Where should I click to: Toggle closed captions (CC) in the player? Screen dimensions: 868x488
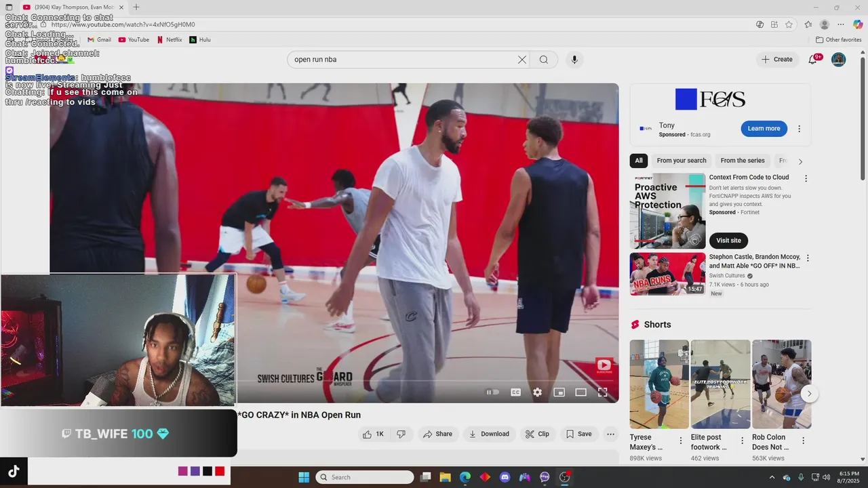(516, 392)
